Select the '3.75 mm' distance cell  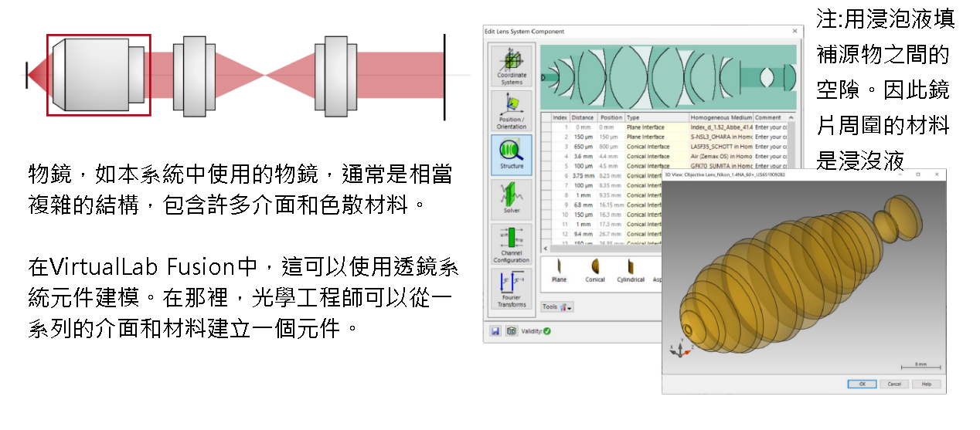(x=582, y=175)
